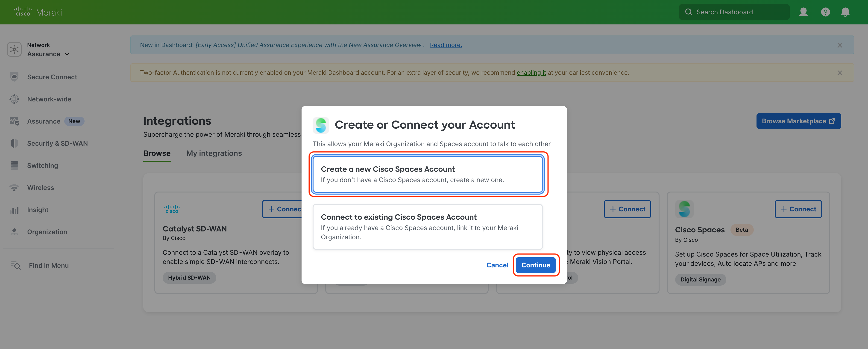Switch to the Browse tab
The image size is (868, 349).
157,154
